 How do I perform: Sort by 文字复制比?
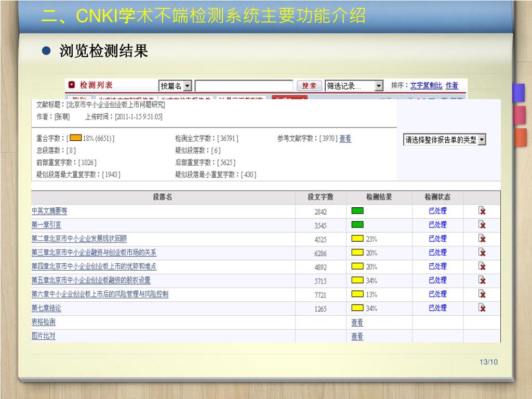tap(426, 86)
